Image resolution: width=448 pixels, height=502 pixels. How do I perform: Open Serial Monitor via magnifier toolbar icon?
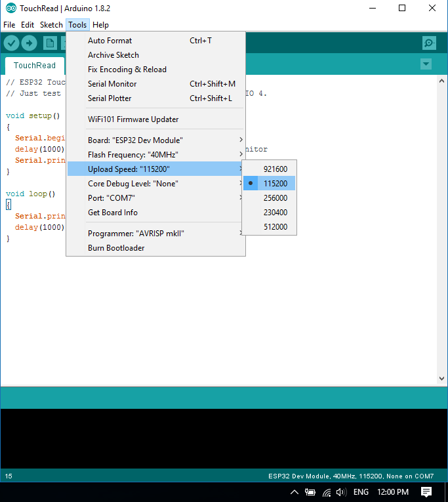(x=429, y=43)
